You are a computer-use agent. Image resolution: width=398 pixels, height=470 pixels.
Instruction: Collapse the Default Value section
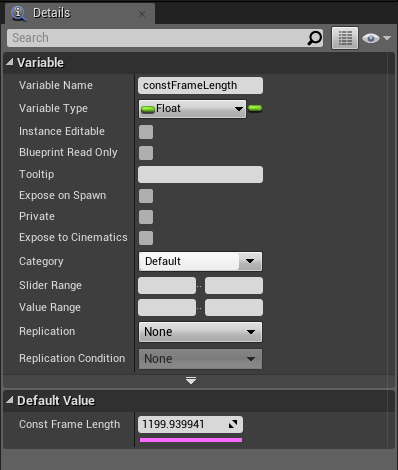tap(10, 400)
